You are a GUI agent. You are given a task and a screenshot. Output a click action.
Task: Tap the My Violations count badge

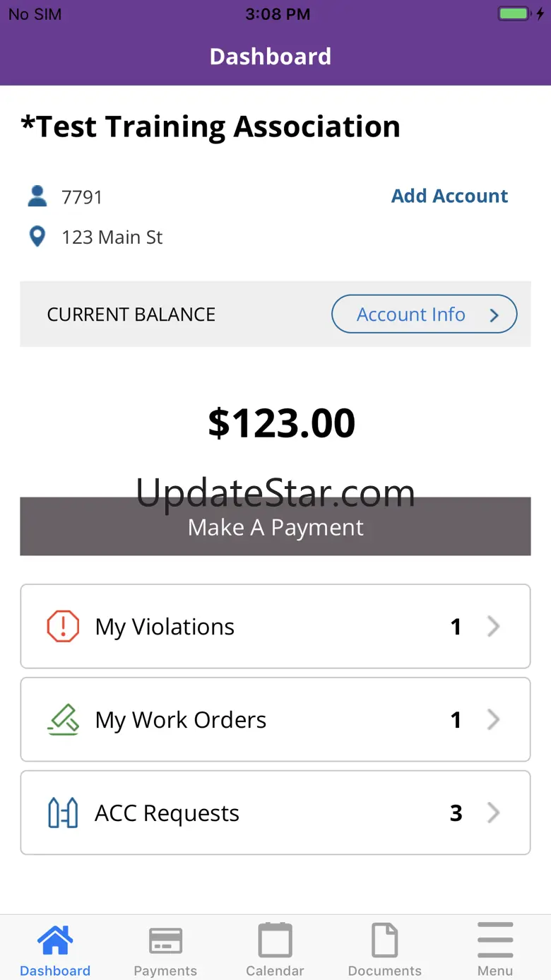[456, 626]
